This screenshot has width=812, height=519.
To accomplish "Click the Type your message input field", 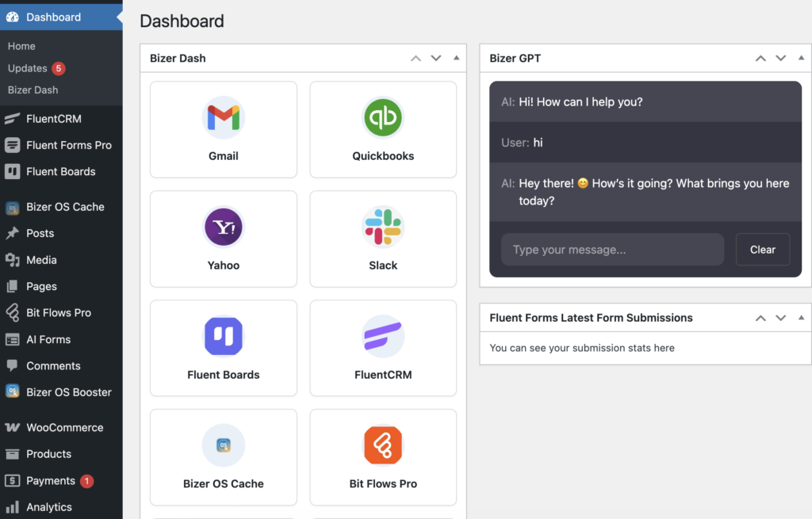I will [x=612, y=250].
